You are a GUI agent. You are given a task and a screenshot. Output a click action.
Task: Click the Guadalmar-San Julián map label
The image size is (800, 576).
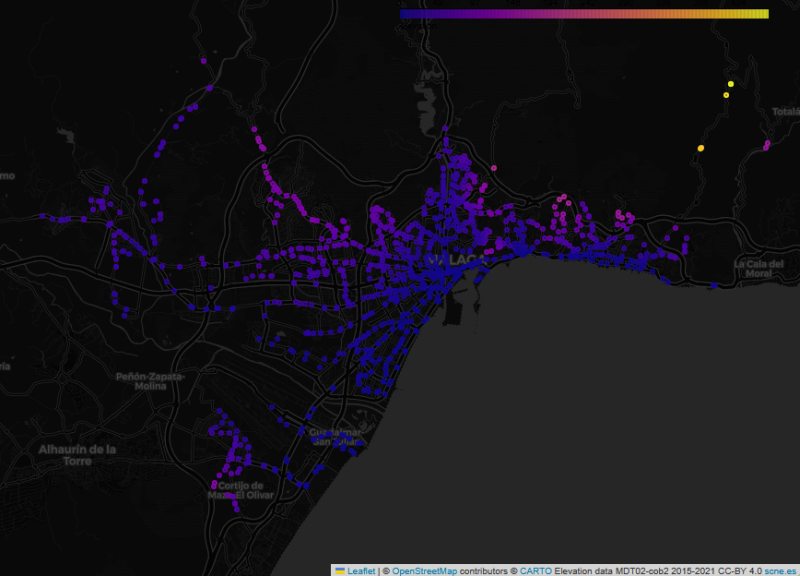[337, 437]
